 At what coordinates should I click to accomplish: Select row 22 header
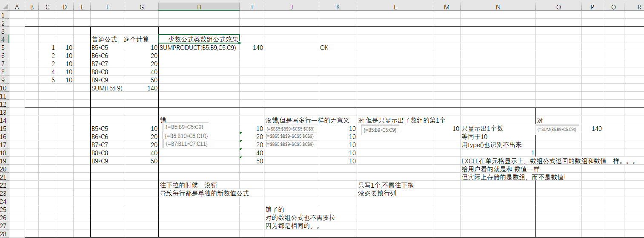(x=4, y=186)
